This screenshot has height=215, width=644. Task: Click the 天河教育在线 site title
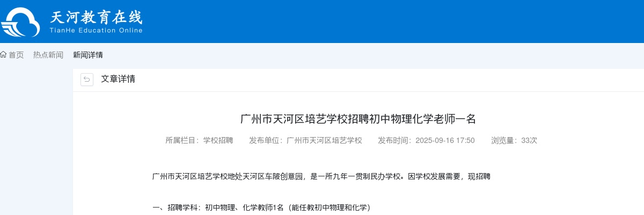96,17
